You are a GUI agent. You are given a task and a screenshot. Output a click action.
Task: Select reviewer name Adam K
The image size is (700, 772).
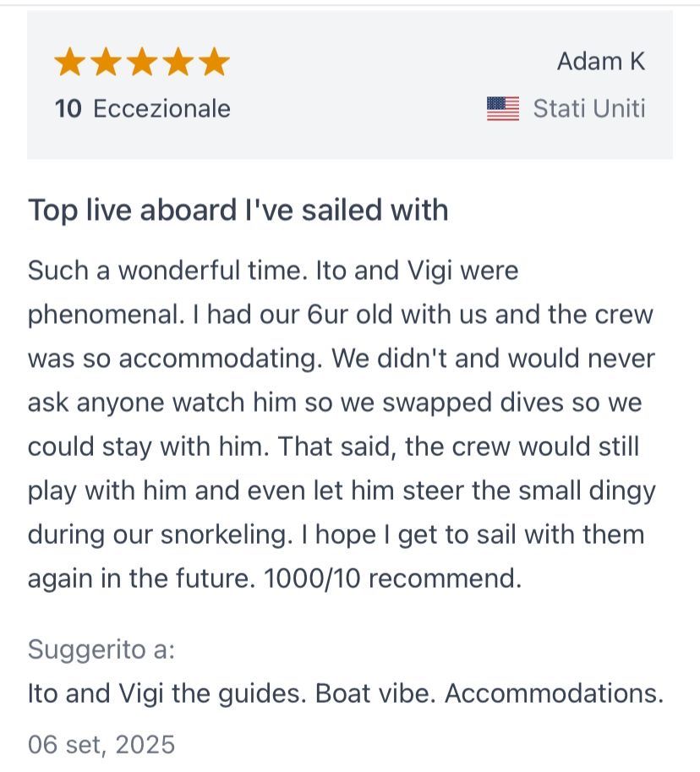600,62
